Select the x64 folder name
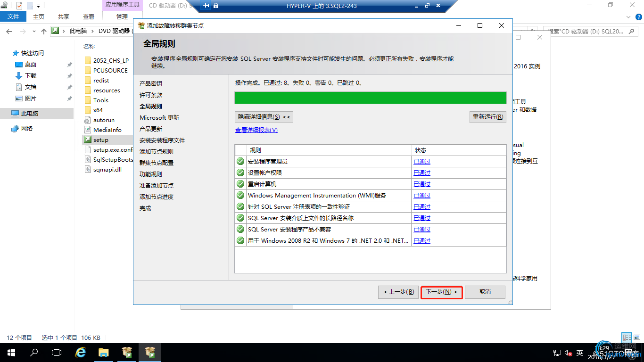The height and width of the screenshot is (362, 644). (x=98, y=110)
